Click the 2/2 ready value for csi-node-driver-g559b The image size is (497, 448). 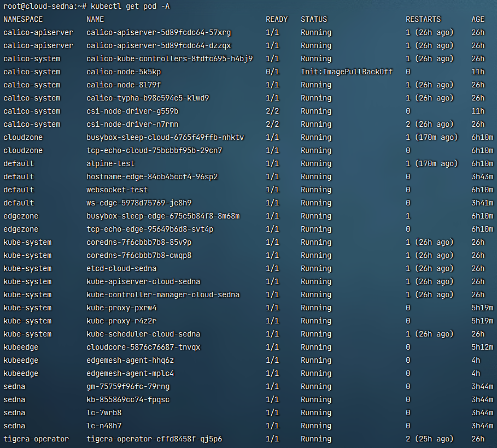272,111
